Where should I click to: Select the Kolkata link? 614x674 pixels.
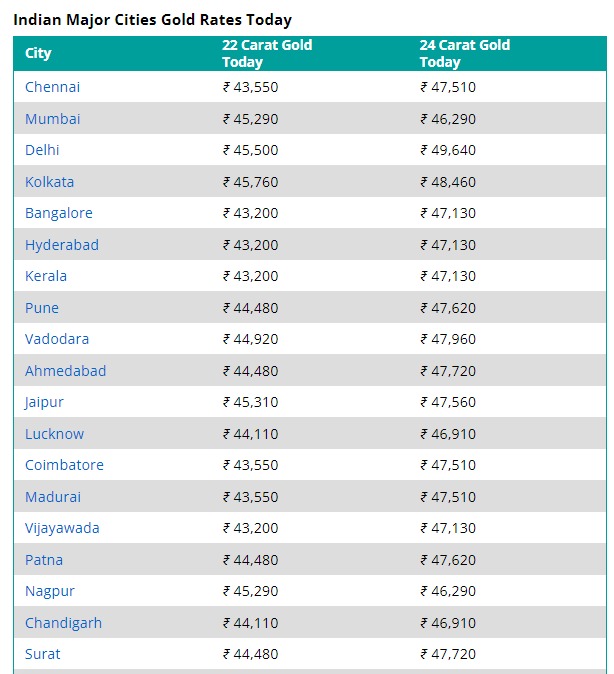click(49, 182)
